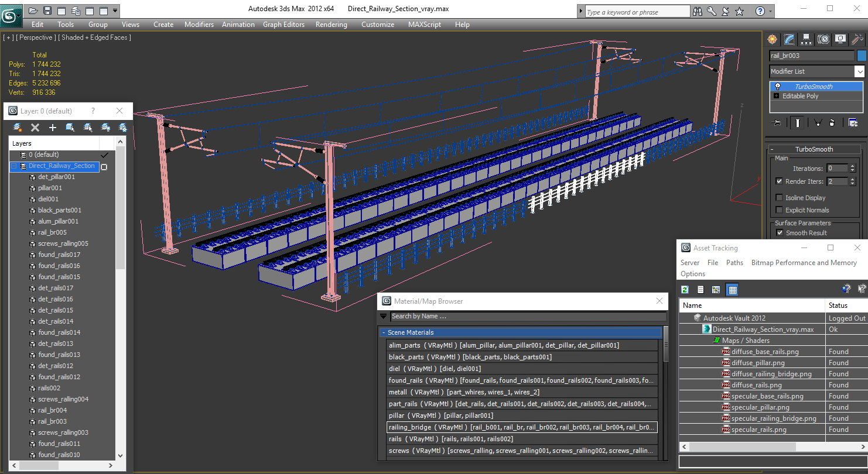The height and width of the screenshot is (474, 868).
Task: Click the viewport [+] general menu label
Action: [8, 37]
